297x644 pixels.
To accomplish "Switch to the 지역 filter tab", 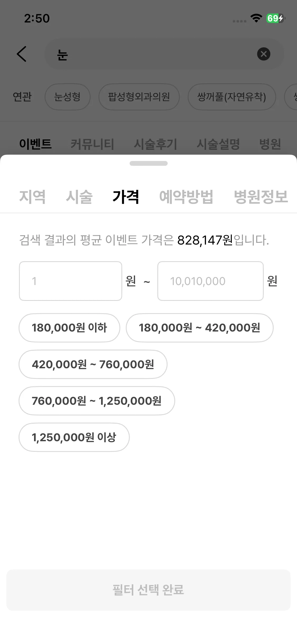I will [x=32, y=197].
